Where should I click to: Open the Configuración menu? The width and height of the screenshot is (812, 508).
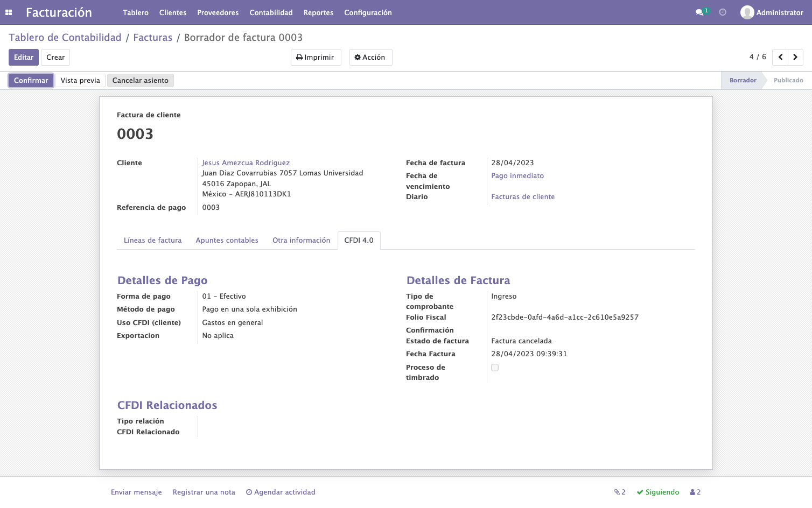point(368,12)
